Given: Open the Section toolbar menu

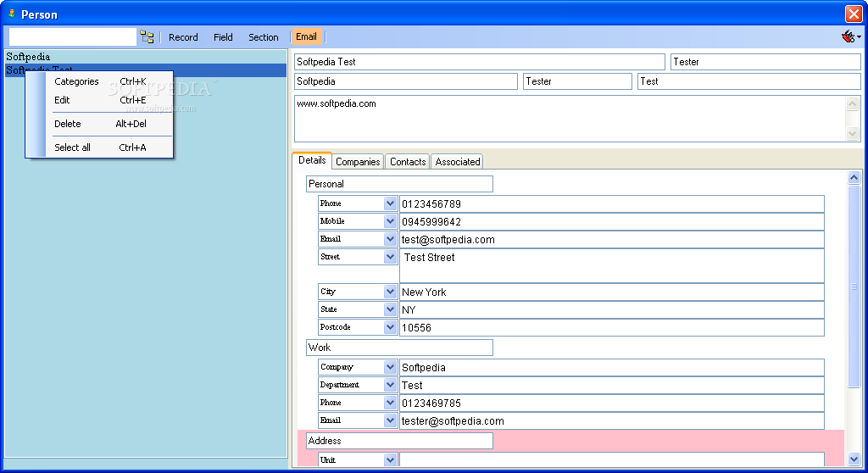Looking at the screenshot, I should point(263,37).
